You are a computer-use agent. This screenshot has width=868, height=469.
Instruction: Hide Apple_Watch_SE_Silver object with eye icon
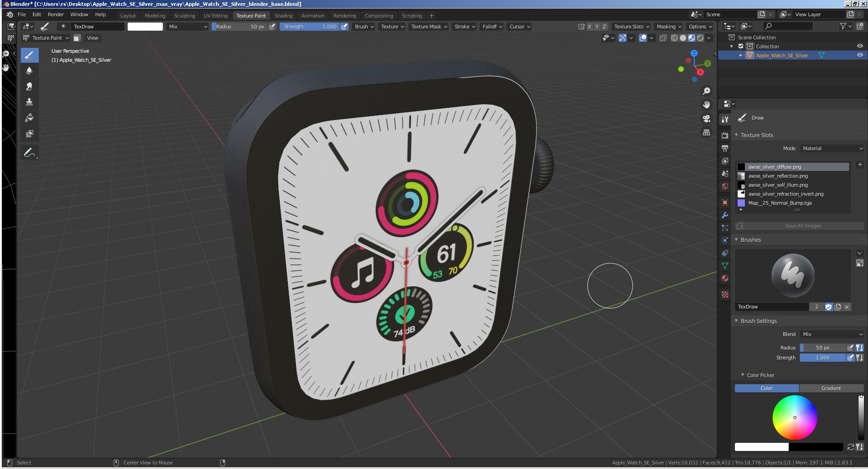(860, 55)
